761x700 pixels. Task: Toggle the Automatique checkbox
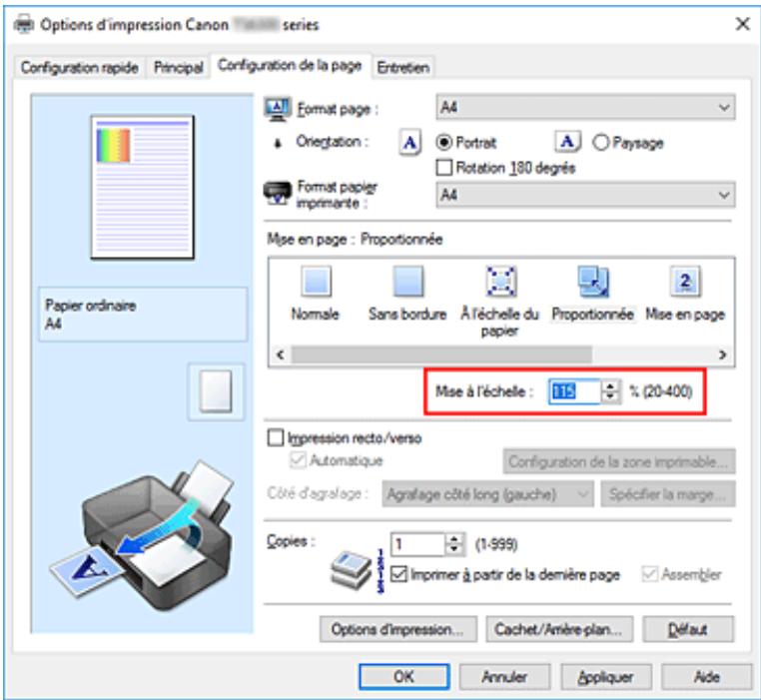[x=298, y=459]
